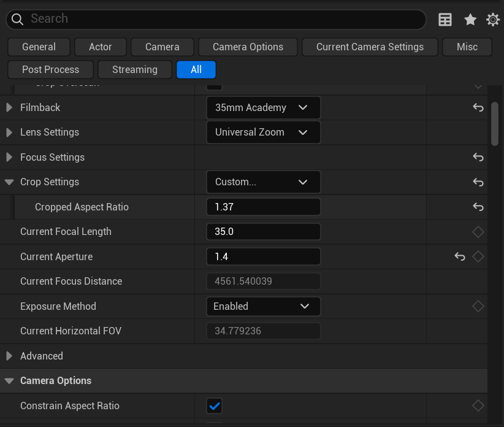Screen dimensions: 504x427
Task: Add keyframe for Current Focal Length
Action: (x=478, y=232)
